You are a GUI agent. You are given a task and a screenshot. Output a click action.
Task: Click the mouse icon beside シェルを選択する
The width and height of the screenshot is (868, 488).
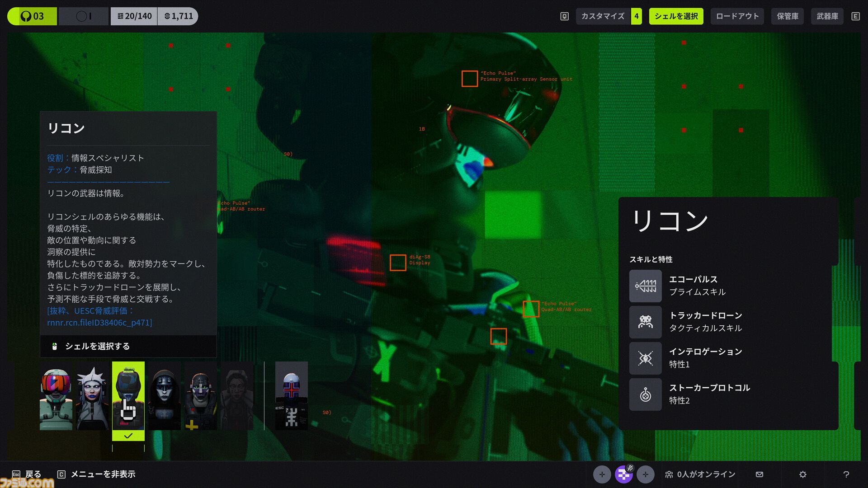tap(55, 346)
